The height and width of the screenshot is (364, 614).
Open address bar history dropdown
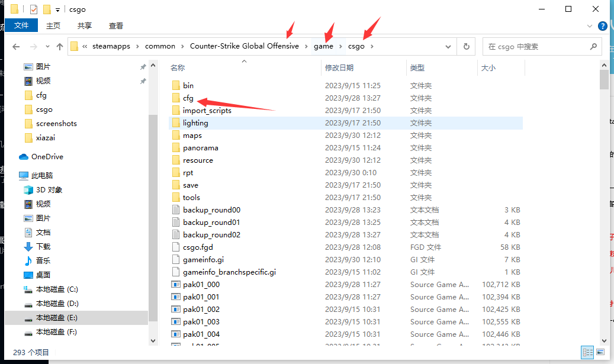tap(448, 47)
